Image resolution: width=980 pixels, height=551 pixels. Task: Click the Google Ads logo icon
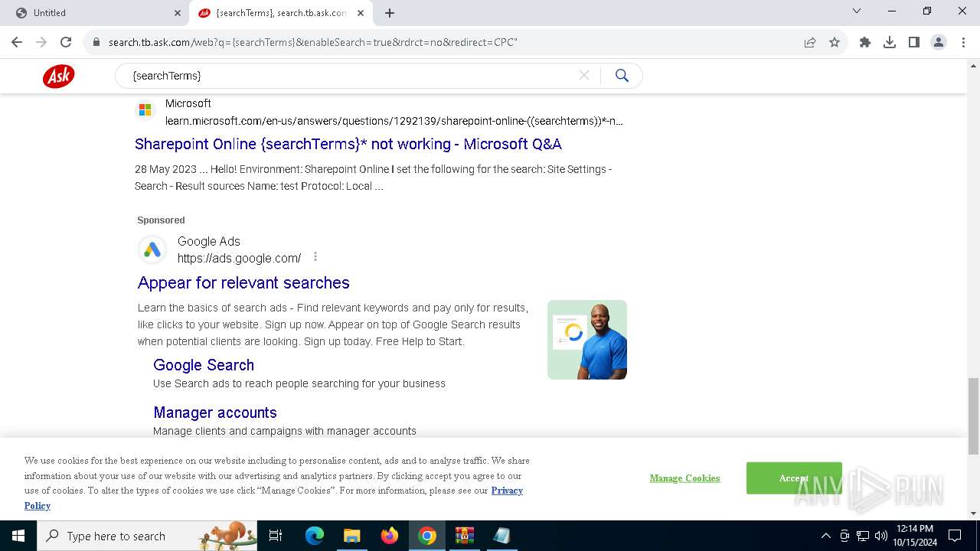pyautogui.click(x=152, y=249)
